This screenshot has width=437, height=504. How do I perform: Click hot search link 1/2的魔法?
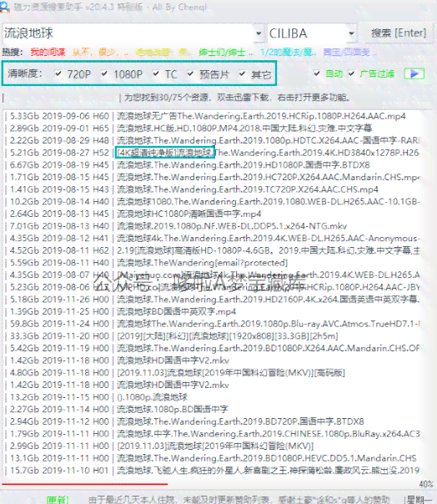(289, 52)
